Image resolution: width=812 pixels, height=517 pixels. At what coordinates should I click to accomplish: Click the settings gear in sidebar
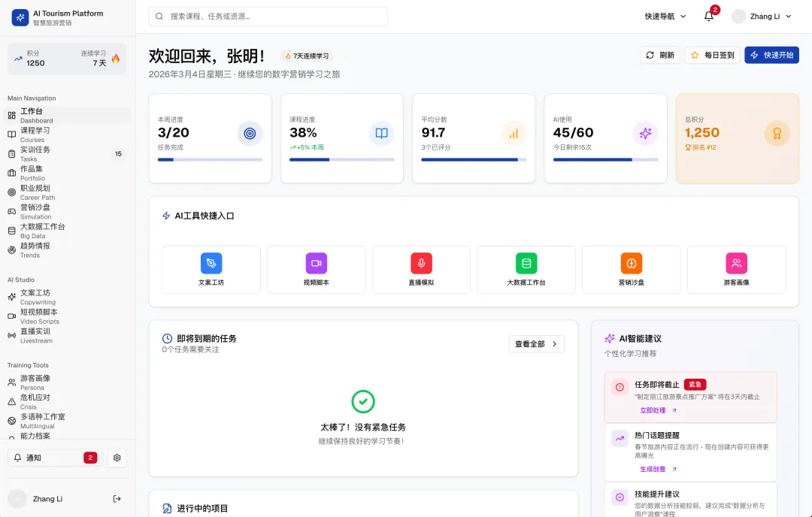(x=117, y=458)
